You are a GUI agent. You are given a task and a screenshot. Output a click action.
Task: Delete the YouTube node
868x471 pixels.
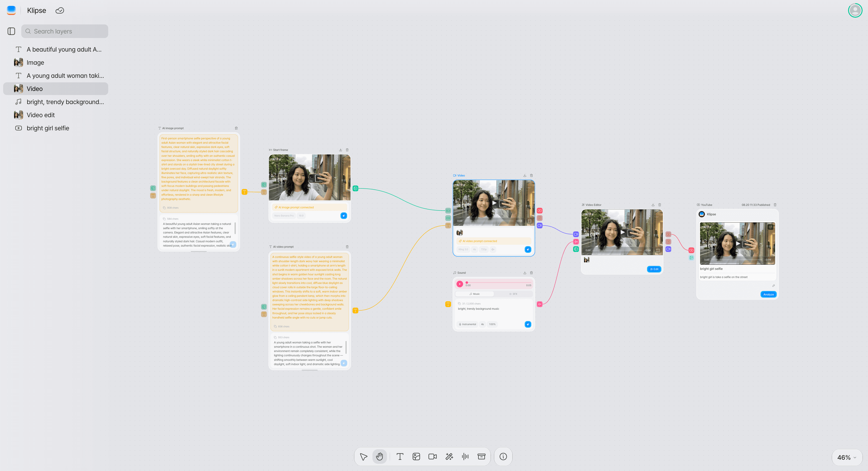coord(775,205)
